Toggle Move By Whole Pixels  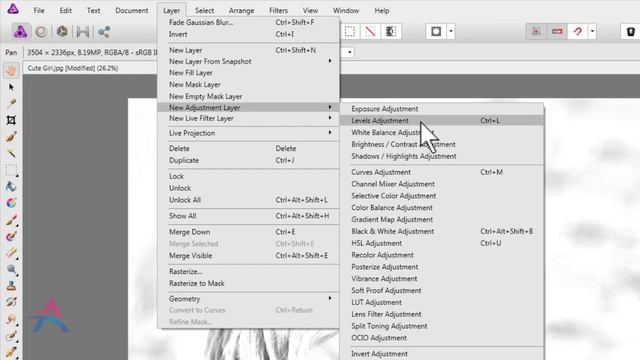pyautogui.click(x=557, y=31)
